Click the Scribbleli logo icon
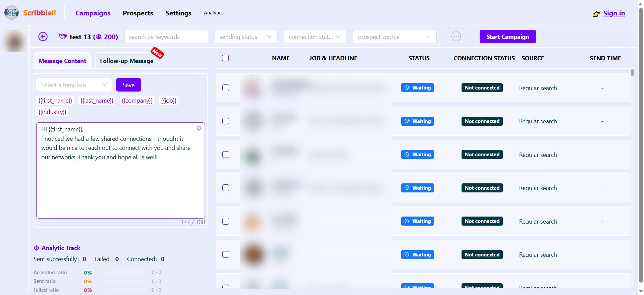 pos(11,13)
